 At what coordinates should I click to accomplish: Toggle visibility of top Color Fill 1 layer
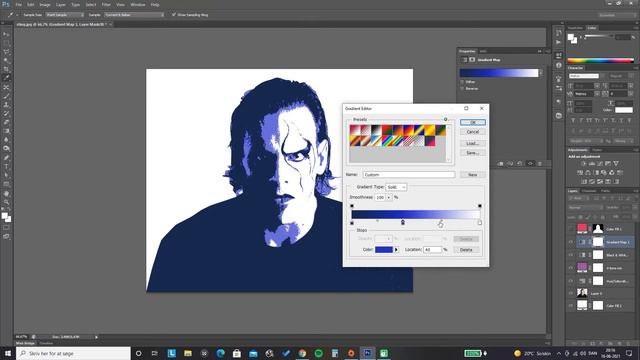pyautogui.click(x=571, y=229)
